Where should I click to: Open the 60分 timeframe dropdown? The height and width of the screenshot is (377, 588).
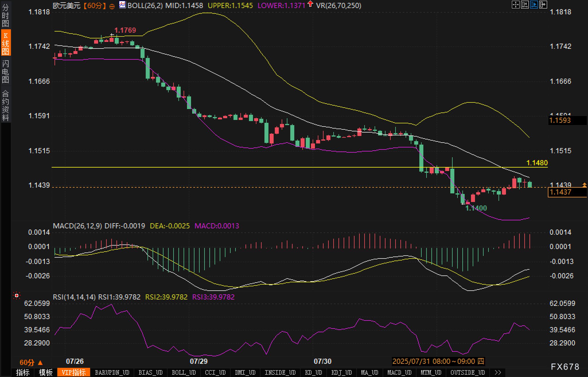pyautogui.click(x=31, y=362)
